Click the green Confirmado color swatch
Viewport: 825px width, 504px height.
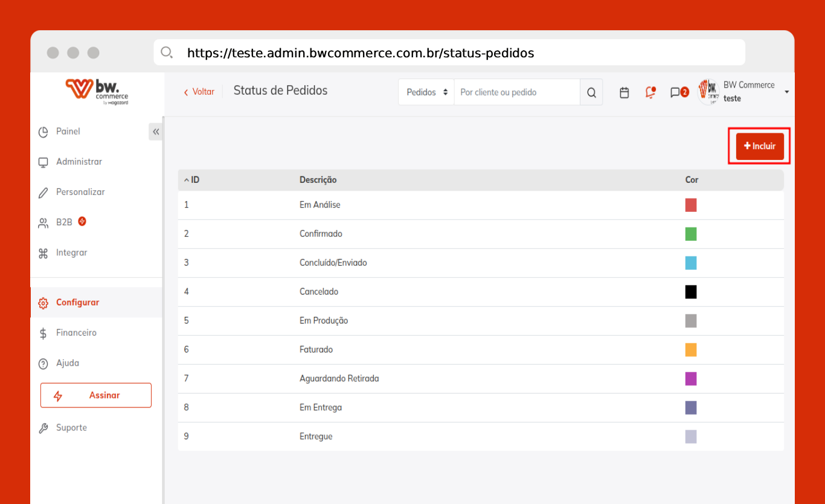click(691, 234)
